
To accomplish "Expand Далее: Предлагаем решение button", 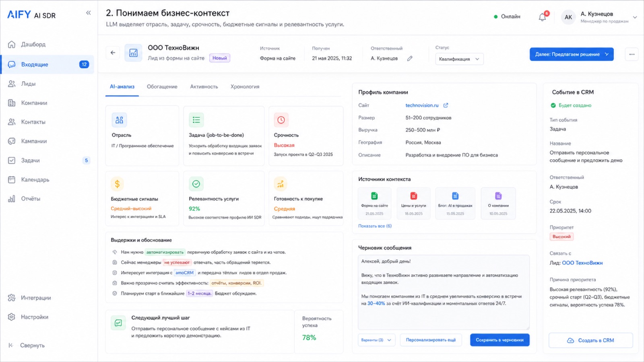I will click(572, 54).
